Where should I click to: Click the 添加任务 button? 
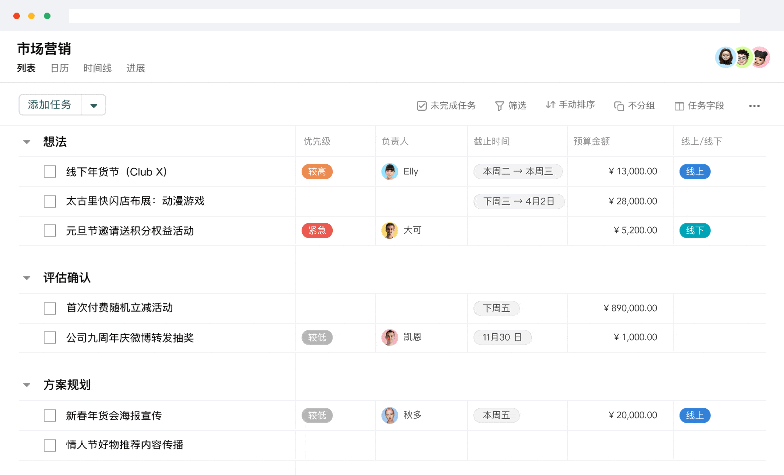pos(50,105)
